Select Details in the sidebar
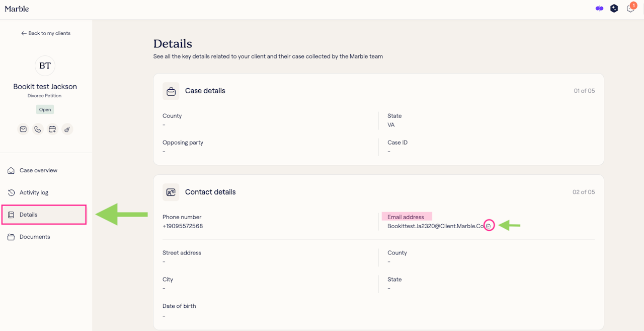Image resolution: width=644 pixels, height=331 pixels. point(29,215)
